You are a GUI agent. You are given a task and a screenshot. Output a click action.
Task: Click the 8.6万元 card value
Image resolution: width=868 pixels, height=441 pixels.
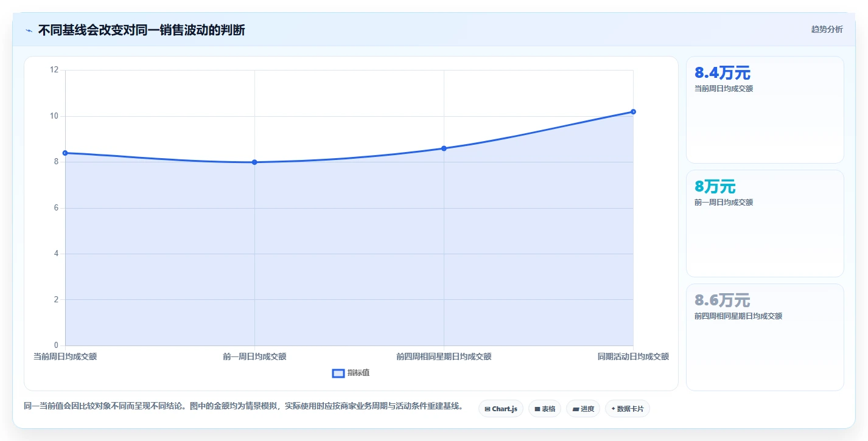tap(723, 300)
